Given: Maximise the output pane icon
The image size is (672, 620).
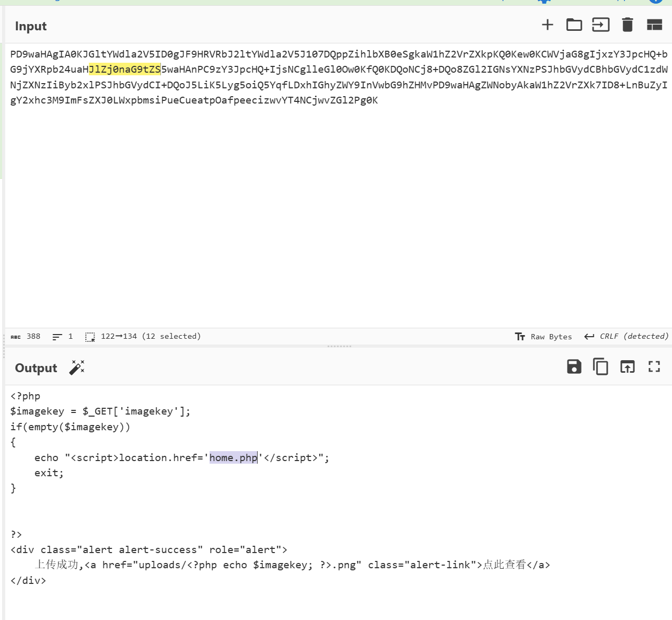Looking at the screenshot, I should point(654,366).
